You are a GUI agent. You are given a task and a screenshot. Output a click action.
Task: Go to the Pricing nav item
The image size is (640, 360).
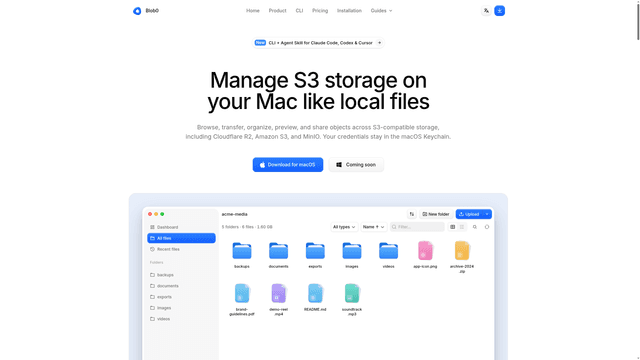coord(320,11)
